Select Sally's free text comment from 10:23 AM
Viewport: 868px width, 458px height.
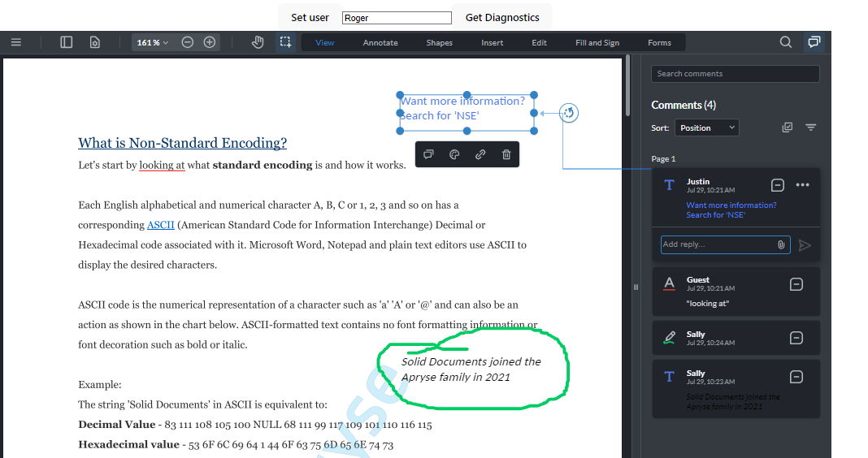pyautogui.click(x=736, y=389)
